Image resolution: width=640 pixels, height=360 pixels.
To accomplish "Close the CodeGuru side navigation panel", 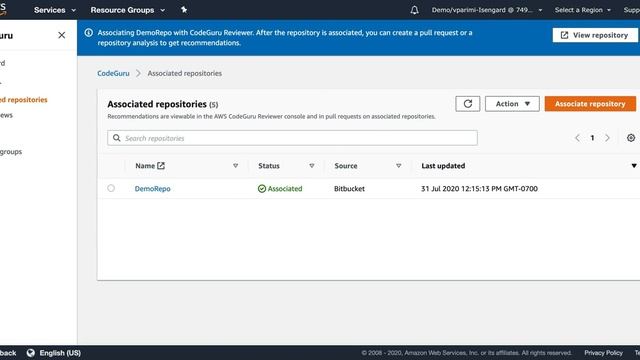I will (x=62, y=35).
